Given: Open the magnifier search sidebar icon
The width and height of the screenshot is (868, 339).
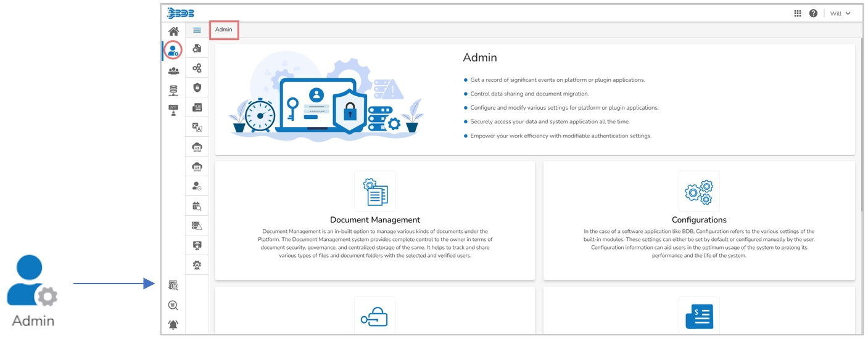Looking at the screenshot, I should [173, 305].
